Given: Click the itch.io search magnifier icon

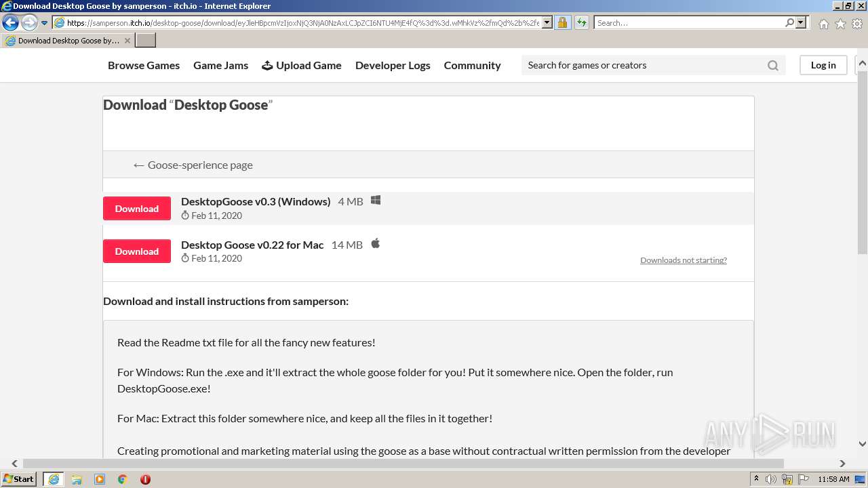Looking at the screenshot, I should click(773, 66).
